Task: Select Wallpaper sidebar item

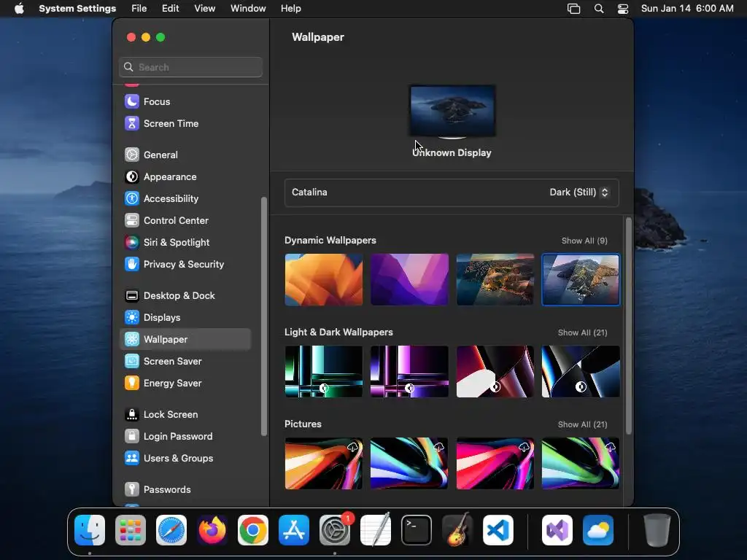Action: pyautogui.click(x=185, y=340)
